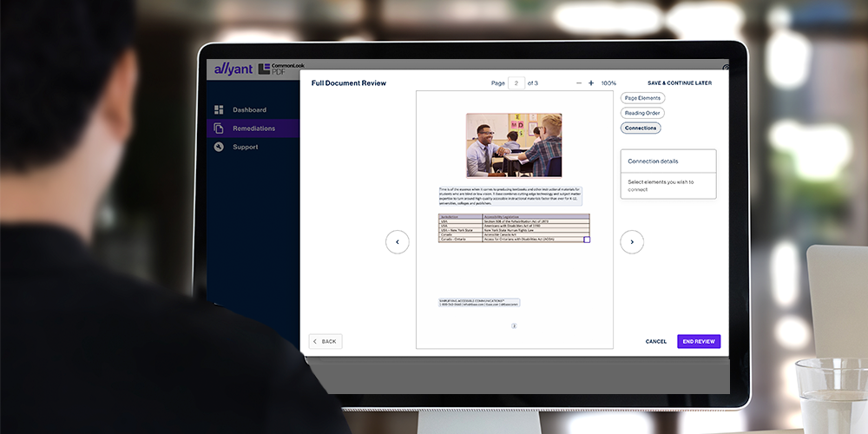Switch to Reading Order view

[x=642, y=113]
